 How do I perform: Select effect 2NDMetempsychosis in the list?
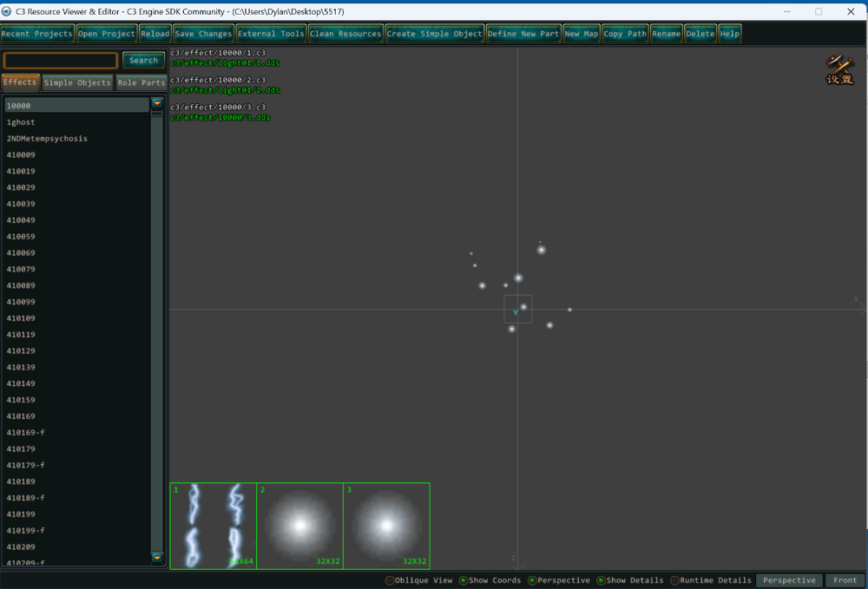click(47, 139)
